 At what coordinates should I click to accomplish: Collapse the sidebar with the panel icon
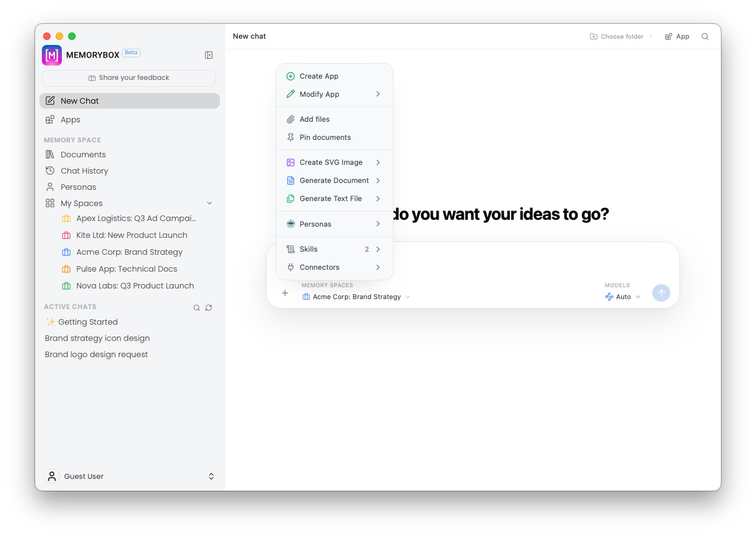(x=209, y=55)
